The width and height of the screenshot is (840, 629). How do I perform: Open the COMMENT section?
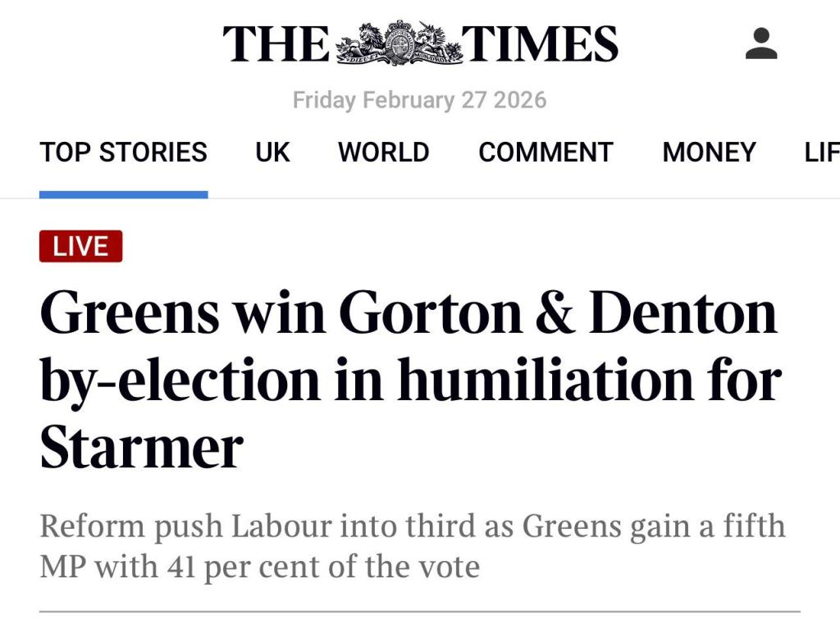coord(546,153)
